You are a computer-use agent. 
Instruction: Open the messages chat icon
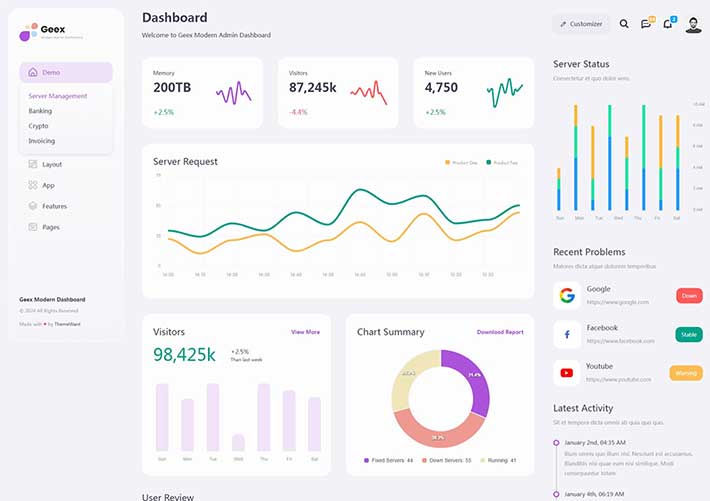tap(647, 24)
